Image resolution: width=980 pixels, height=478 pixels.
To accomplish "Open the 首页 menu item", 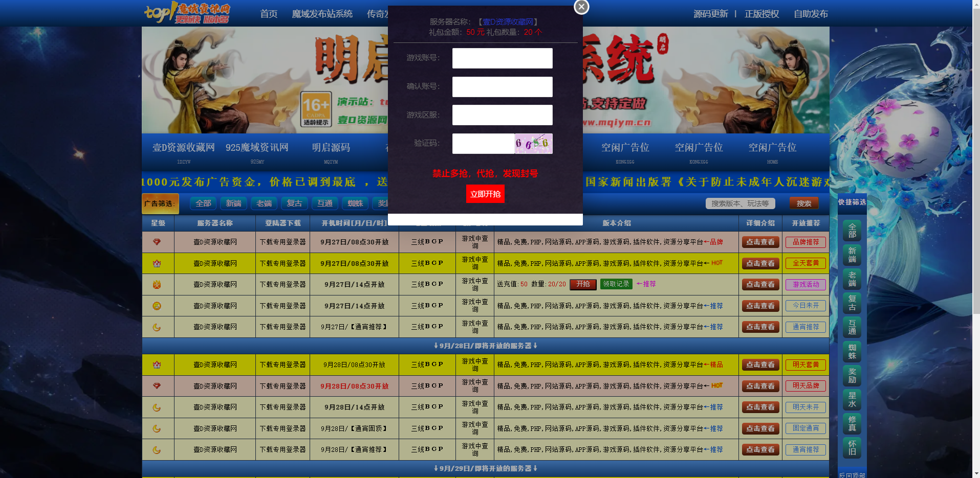I will tap(269, 14).
